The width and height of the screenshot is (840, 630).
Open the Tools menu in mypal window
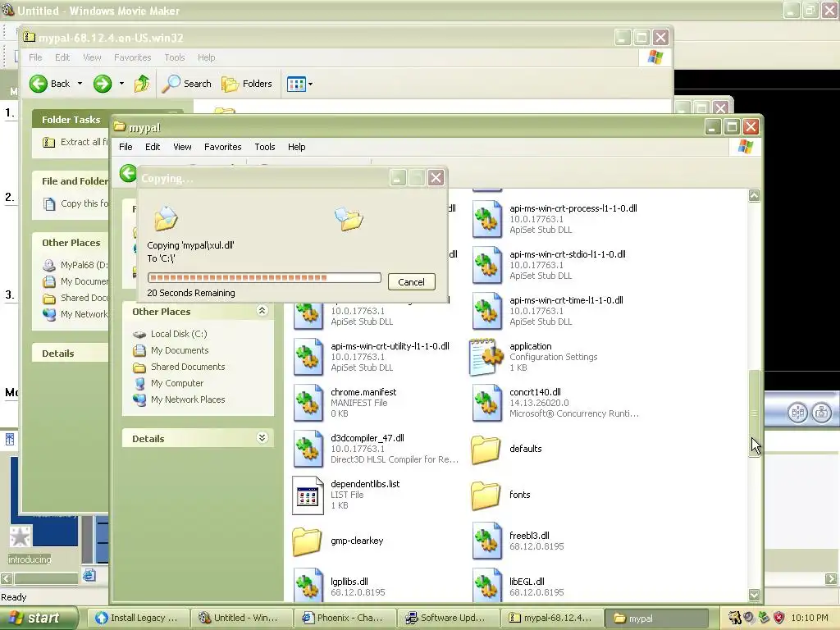pos(265,147)
